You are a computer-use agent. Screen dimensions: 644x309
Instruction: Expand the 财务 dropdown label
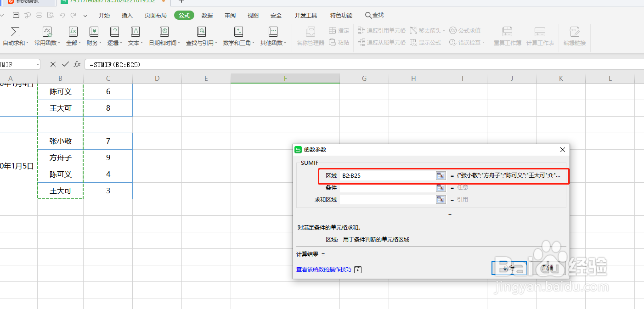pyautogui.click(x=94, y=43)
